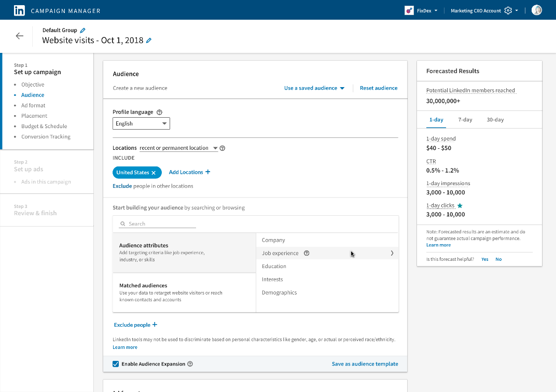Open Profile language help icon
This screenshot has width=556, height=392.
coord(159,112)
